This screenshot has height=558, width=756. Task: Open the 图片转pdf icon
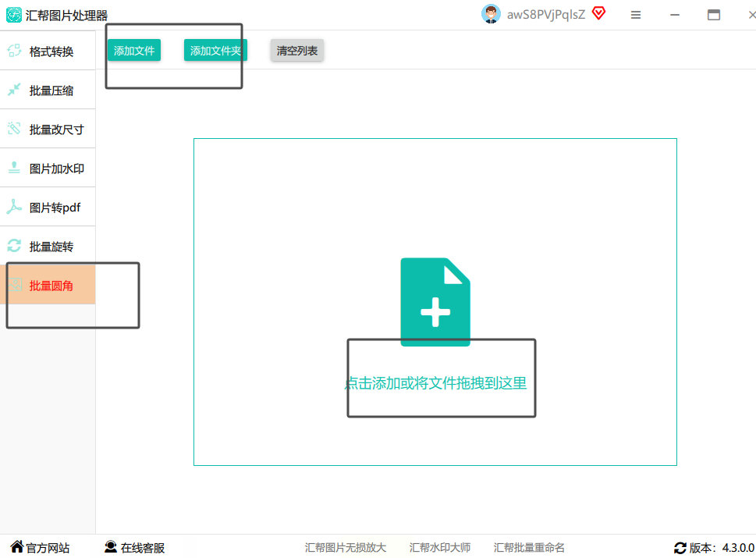tap(15, 206)
